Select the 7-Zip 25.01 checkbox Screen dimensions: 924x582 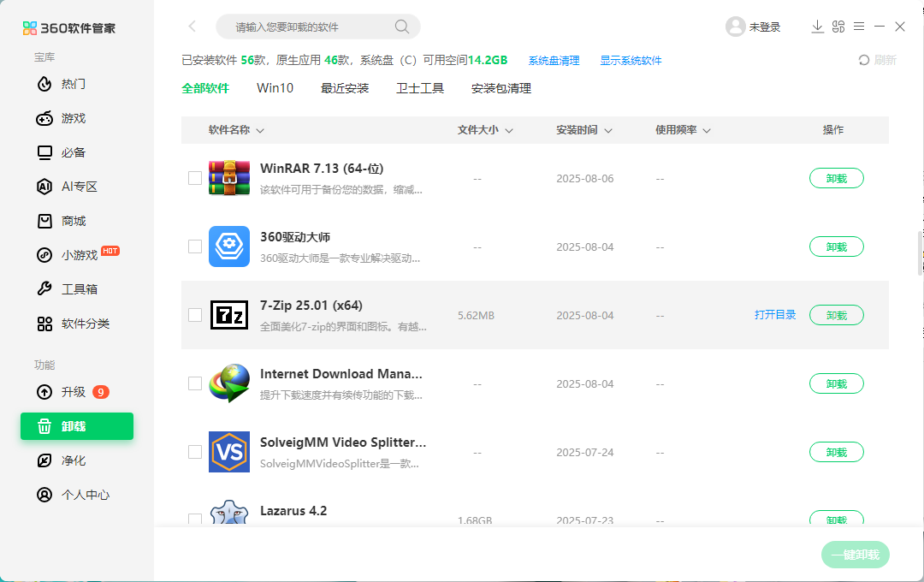[194, 315]
